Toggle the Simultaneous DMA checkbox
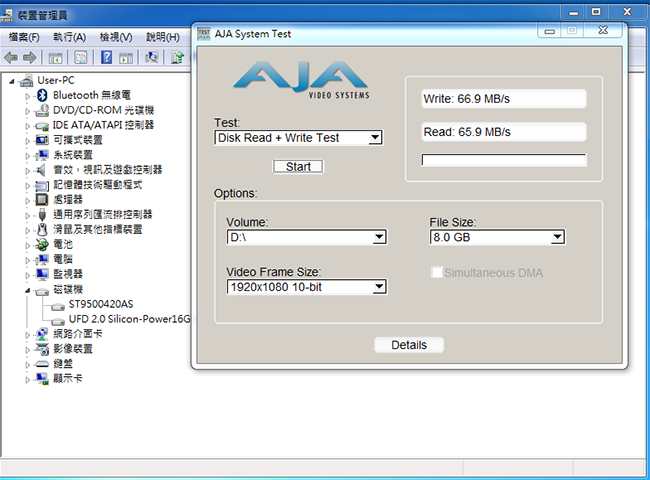Screen dimensions: 650x480 437,272
